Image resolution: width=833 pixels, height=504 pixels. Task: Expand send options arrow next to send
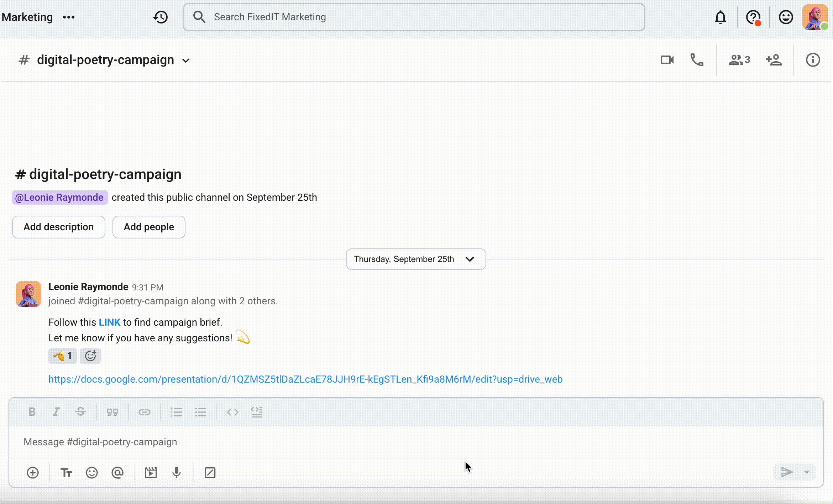point(807,472)
